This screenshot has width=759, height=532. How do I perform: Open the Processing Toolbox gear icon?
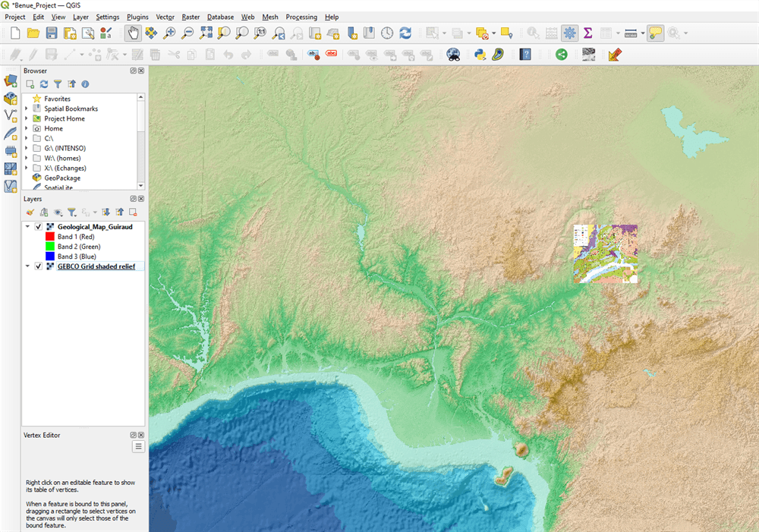tap(569, 33)
